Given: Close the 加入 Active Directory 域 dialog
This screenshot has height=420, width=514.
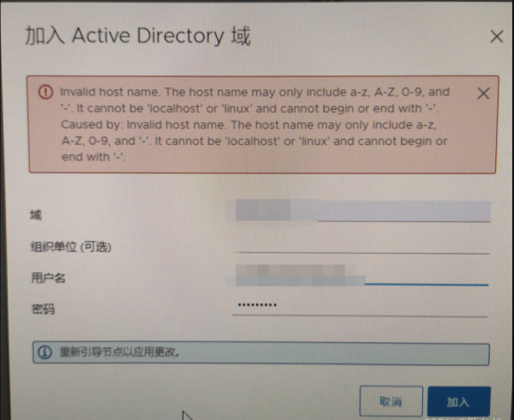Looking at the screenshot, I should 497,36.
